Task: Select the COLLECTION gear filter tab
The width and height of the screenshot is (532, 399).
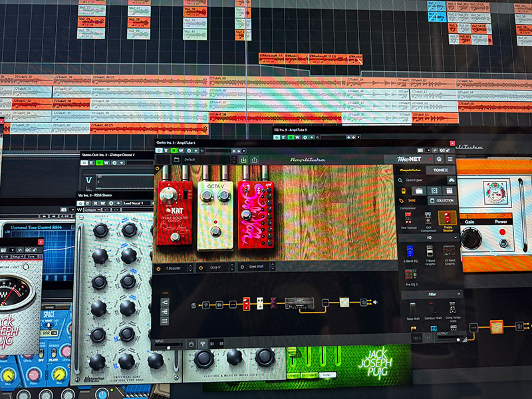Action: [442, 201]
